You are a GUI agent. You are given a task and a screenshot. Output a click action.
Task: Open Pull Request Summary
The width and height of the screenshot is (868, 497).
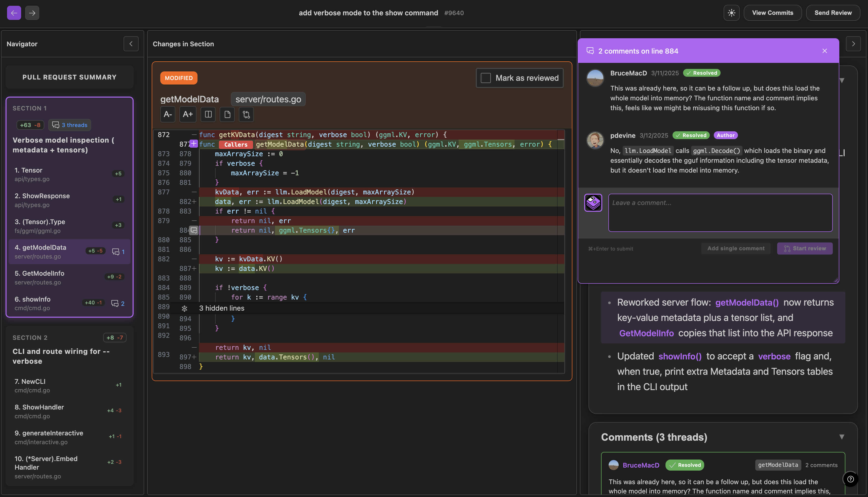point(69,77)
